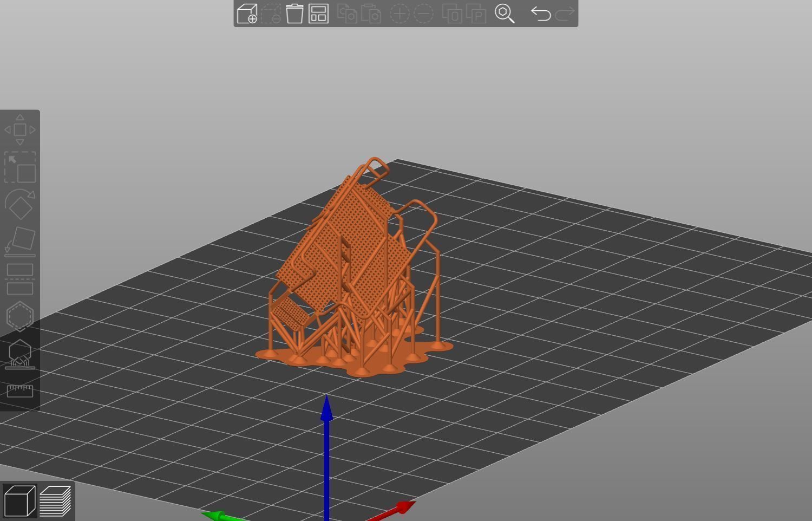812x521 pixels.
Task: Select the Hollow and drill tool
Action: [x=20, y=316]
